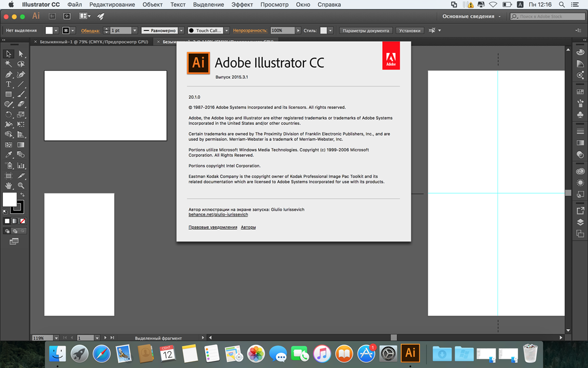Open the Swatches panel icon
This screenshot has height=368, width=588.
coord(580,92)
